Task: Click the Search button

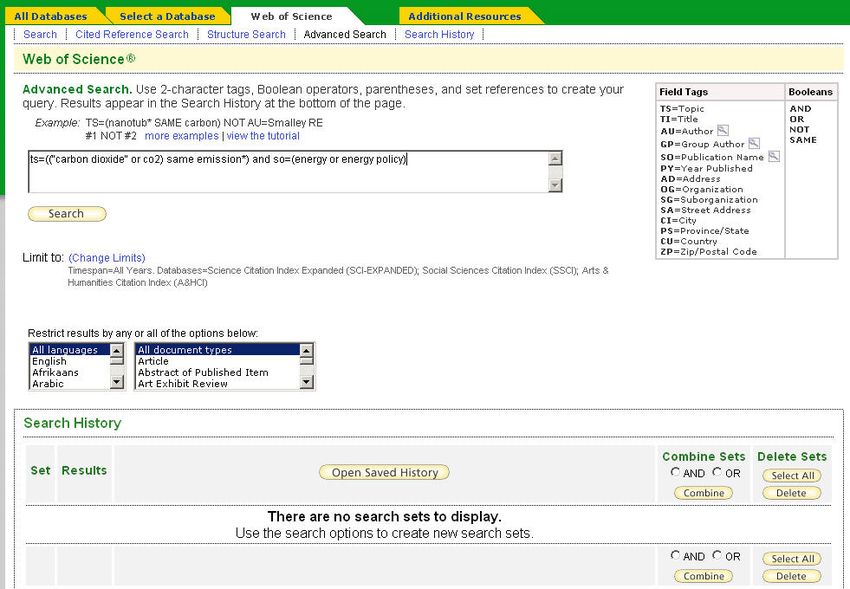Action: [67, 213]
